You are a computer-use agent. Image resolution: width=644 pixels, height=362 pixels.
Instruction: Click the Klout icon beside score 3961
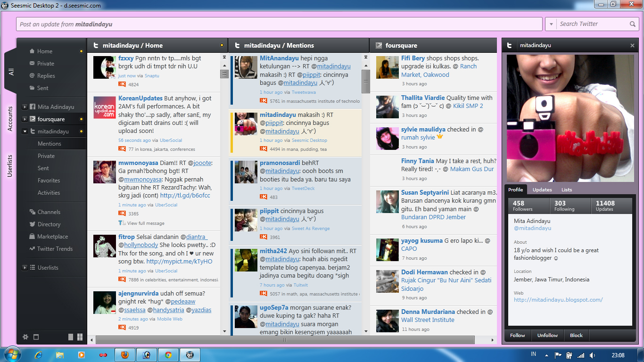pyautogui.click(x=264, y=237)
